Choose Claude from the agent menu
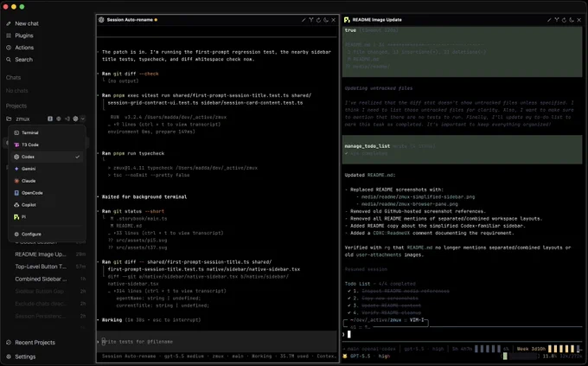The height and width of the screenshot is (366, 588). tap(48, 181)
